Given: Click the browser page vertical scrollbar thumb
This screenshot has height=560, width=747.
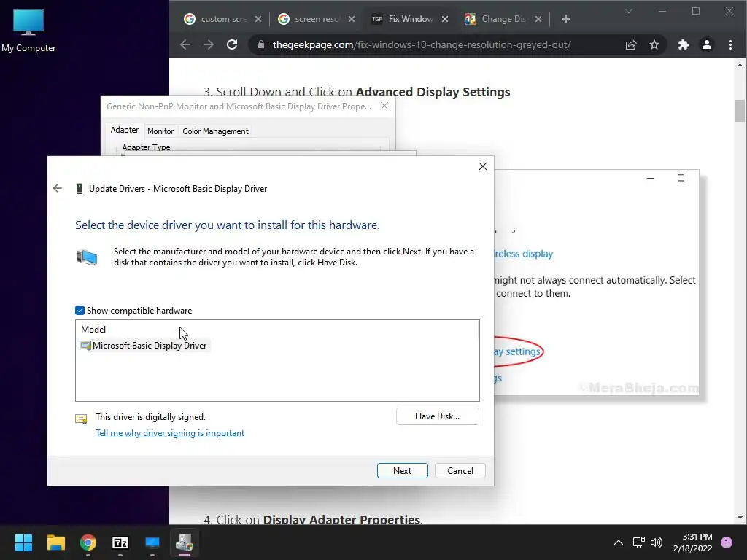Looking at the screenshot, I should point(740,111).
